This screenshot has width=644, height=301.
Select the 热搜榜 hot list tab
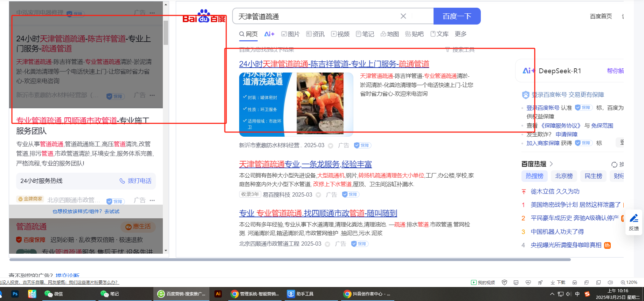click(x=534, y=176)
